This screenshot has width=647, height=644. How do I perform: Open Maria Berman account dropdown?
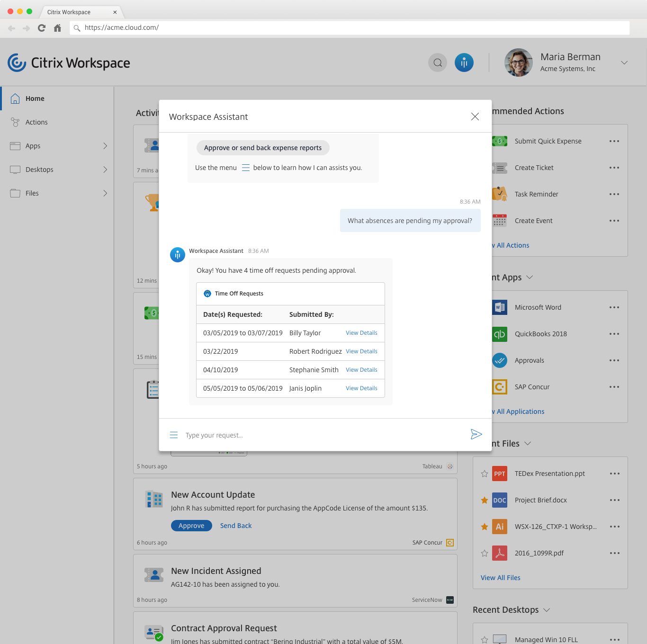(624, 63)
